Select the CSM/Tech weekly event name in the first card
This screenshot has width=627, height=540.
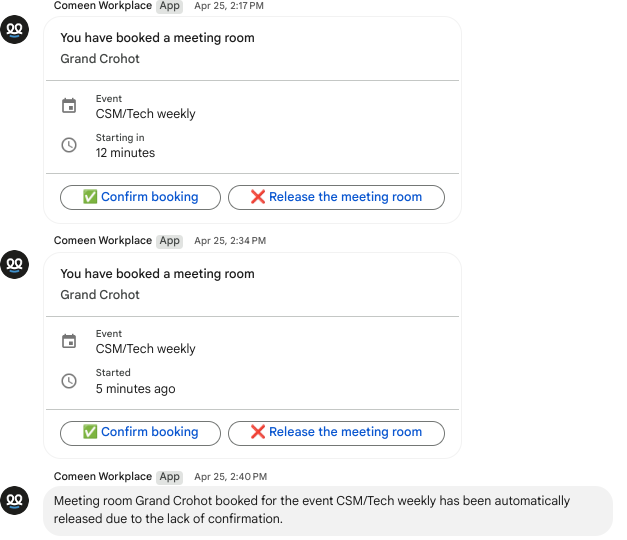146,114
